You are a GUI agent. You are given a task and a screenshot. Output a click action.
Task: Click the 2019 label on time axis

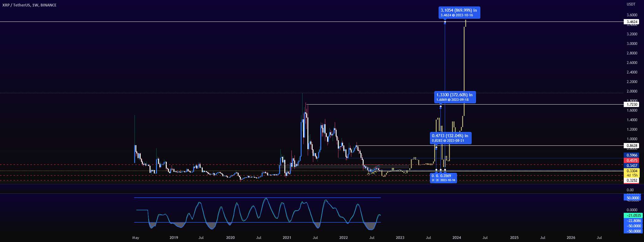[174, 238]
